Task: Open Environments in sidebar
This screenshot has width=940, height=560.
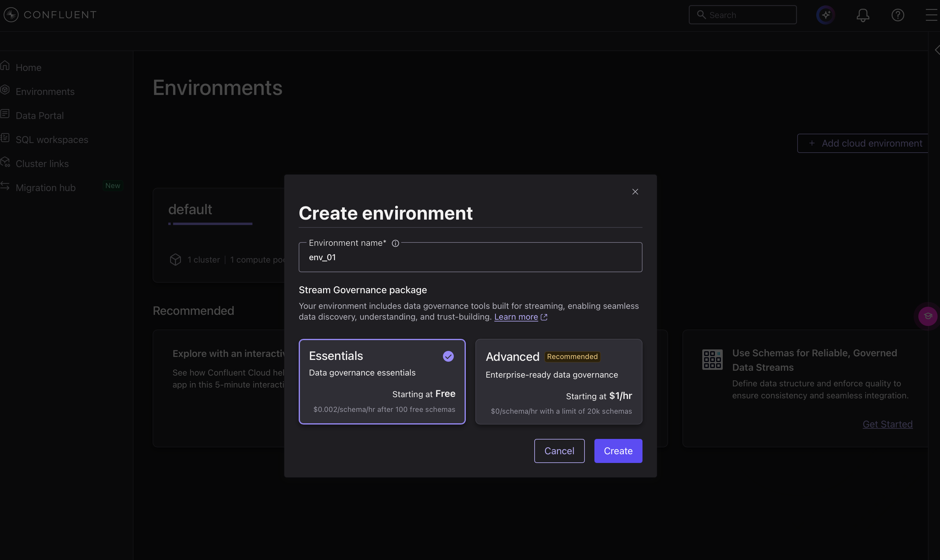Action: [45, 92]
